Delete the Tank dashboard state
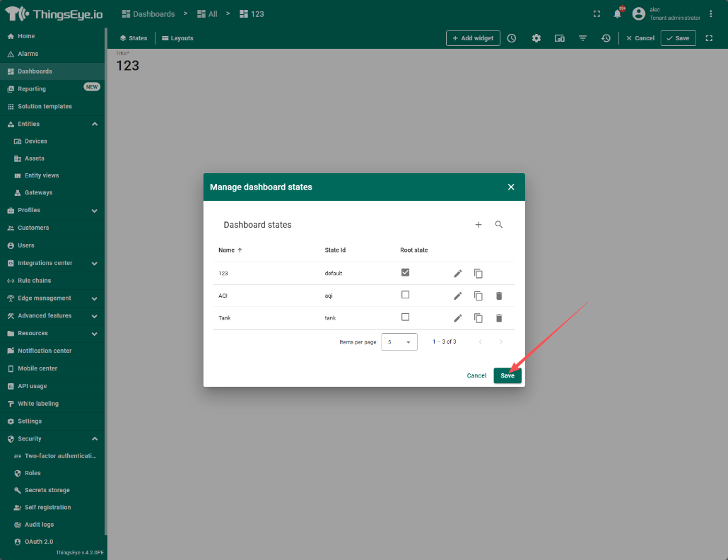 point(499,318)
